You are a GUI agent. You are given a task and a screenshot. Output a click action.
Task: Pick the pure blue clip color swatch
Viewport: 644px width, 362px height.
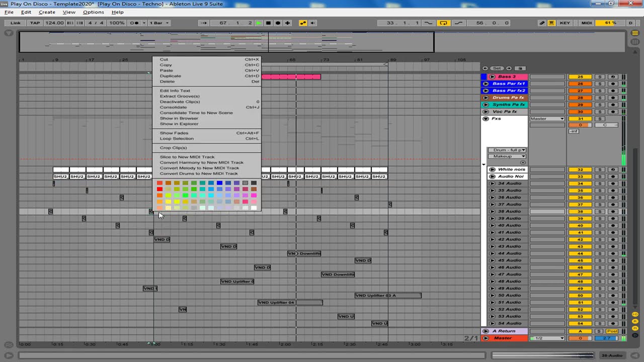pyautogui.click(x=219, y=183)
